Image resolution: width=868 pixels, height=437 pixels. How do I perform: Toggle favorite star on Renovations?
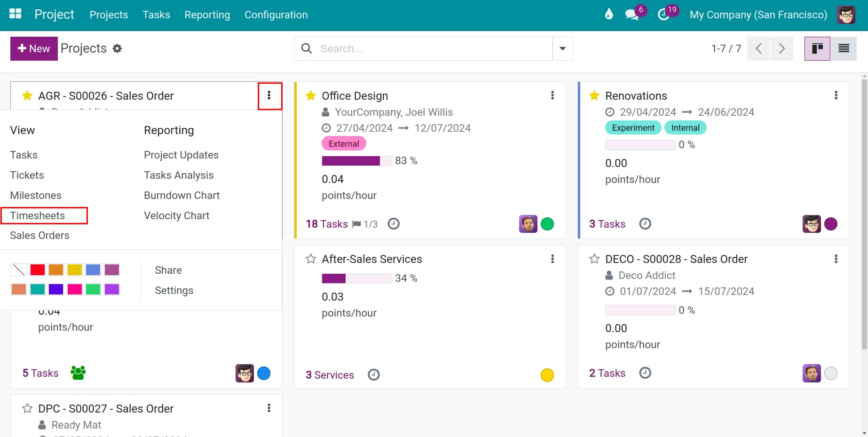594,96
